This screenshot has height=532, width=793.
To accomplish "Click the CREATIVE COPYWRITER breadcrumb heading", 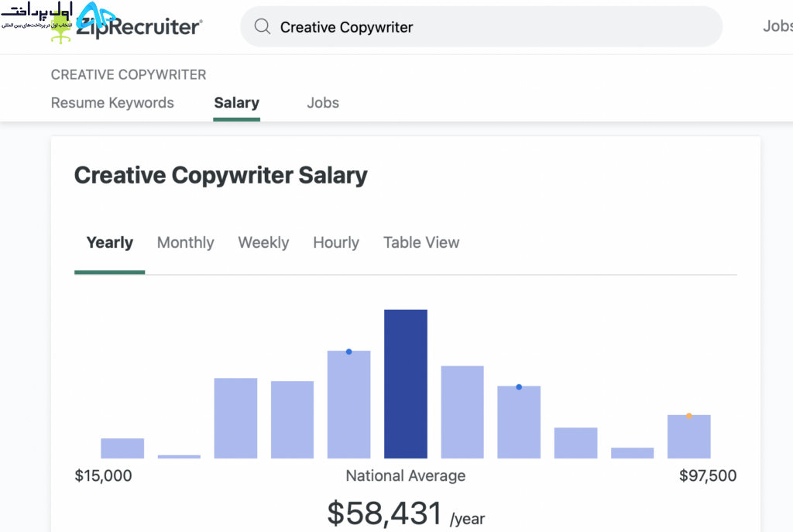I will tap(129, 75).
